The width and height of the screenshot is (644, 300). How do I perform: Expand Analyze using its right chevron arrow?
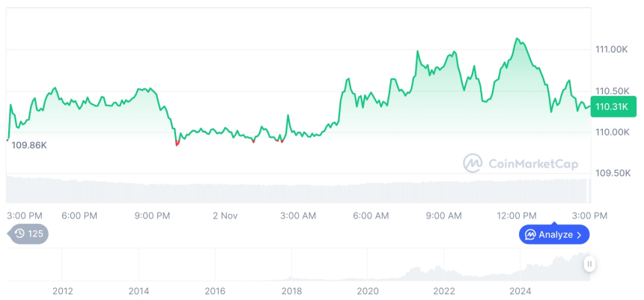coord(579,235)
